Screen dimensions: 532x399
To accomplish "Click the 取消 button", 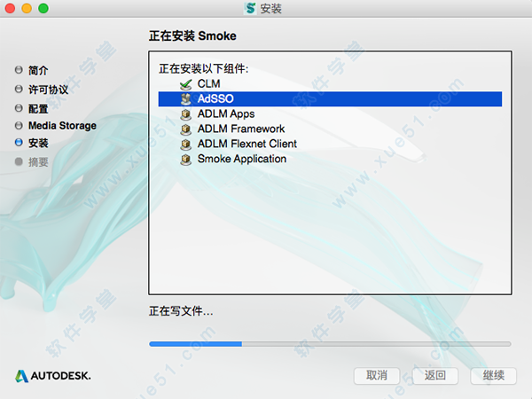I will 377,376.
